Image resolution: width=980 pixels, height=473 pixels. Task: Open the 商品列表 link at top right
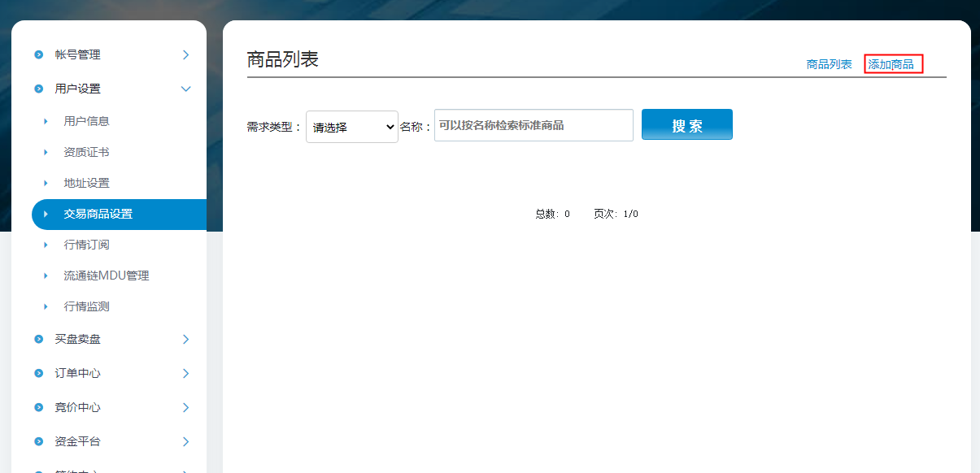(x=829, y=64)
